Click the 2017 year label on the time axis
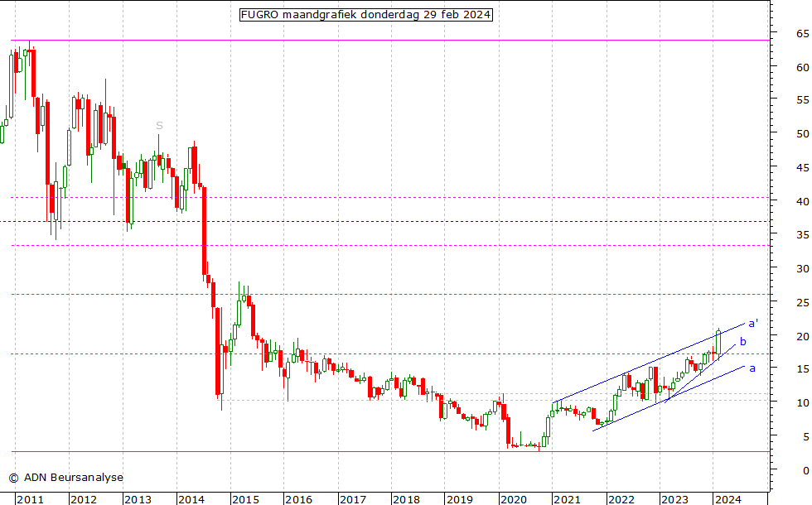Viewport: 812px width, 505px height. click(x=353, y=499)
